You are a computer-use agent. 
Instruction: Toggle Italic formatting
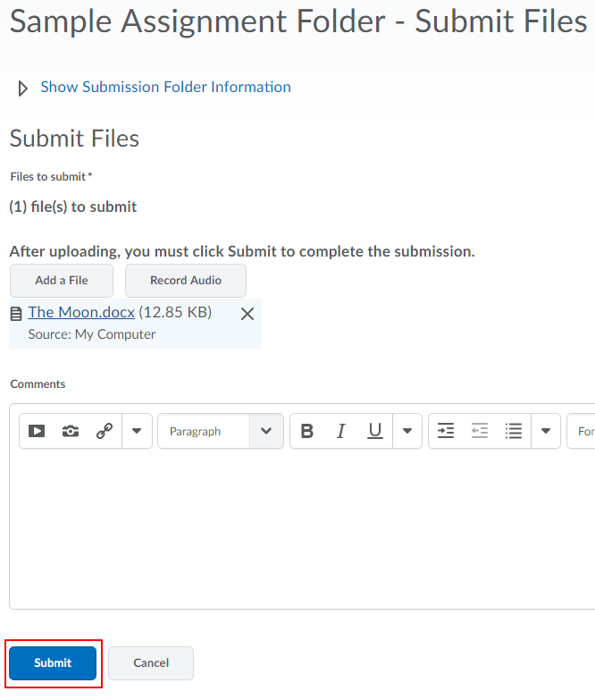click(x=340, y=431)
